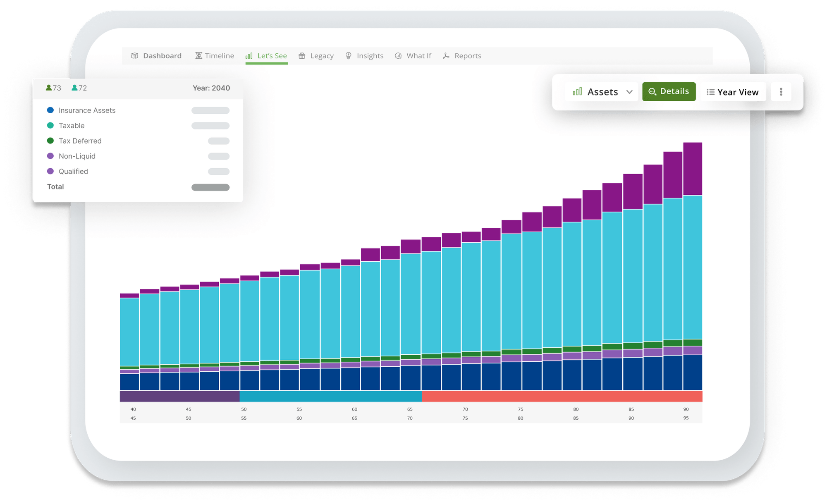Screen dimensions: 827x504
Task: Select the tallest rightmost chart bar
Action: tap(693, 265)
